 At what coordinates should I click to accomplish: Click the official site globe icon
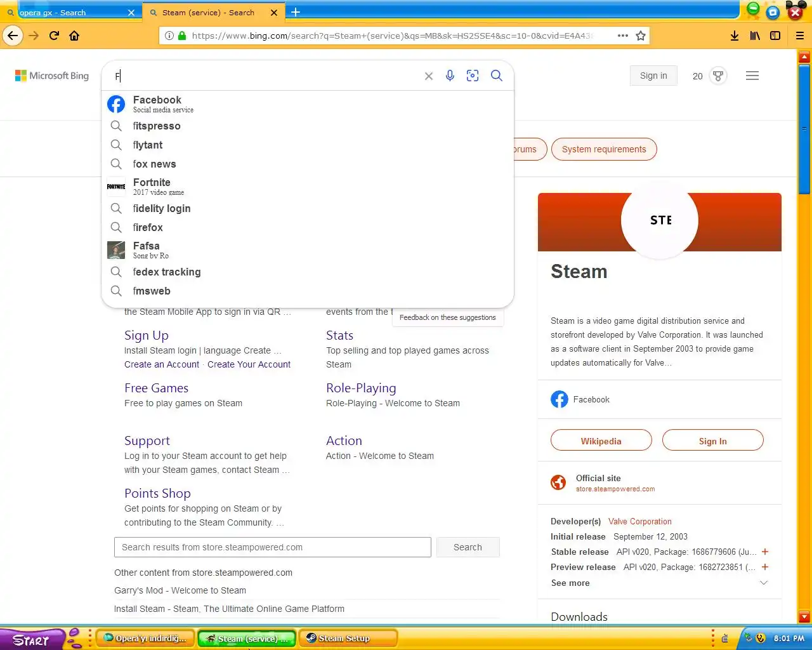click(x=558, y=482)
